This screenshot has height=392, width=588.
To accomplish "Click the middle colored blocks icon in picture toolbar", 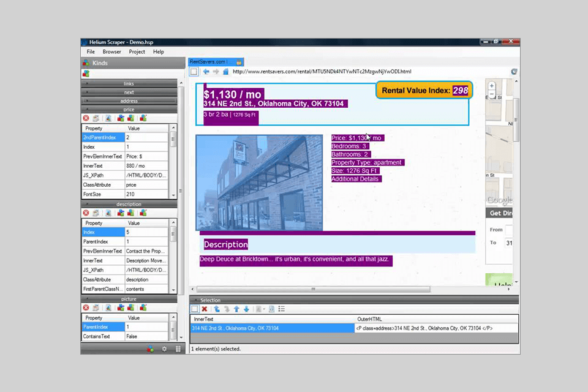I will click(x=130, y=307).
